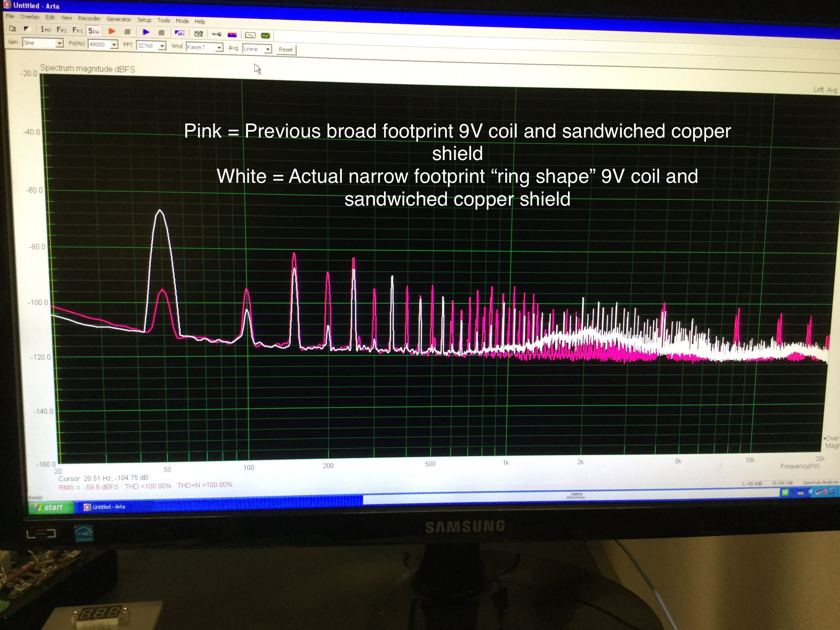Viewport: 840px width, 630px height.
Task: Expand the Avg averaging mode dropdown
Action: pos(268,49)
